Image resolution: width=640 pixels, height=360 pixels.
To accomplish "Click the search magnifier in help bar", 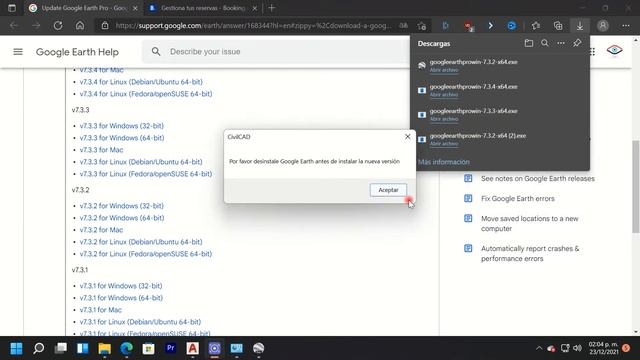I will point(156,52).
